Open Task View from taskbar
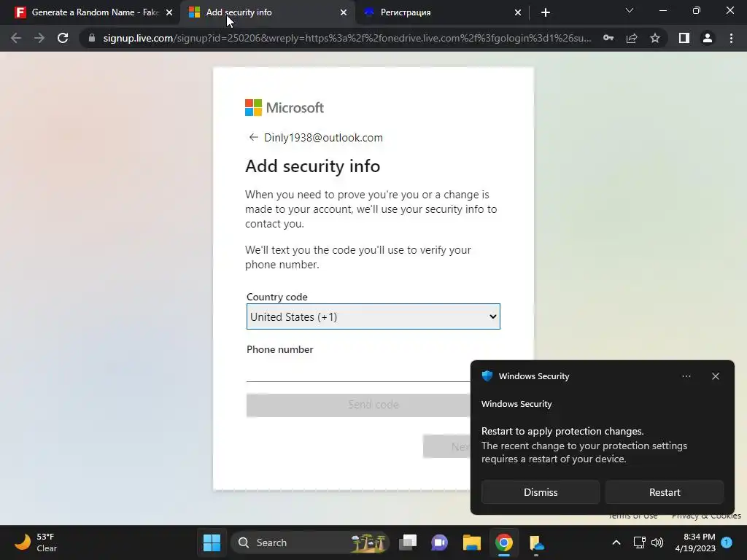 408,542
